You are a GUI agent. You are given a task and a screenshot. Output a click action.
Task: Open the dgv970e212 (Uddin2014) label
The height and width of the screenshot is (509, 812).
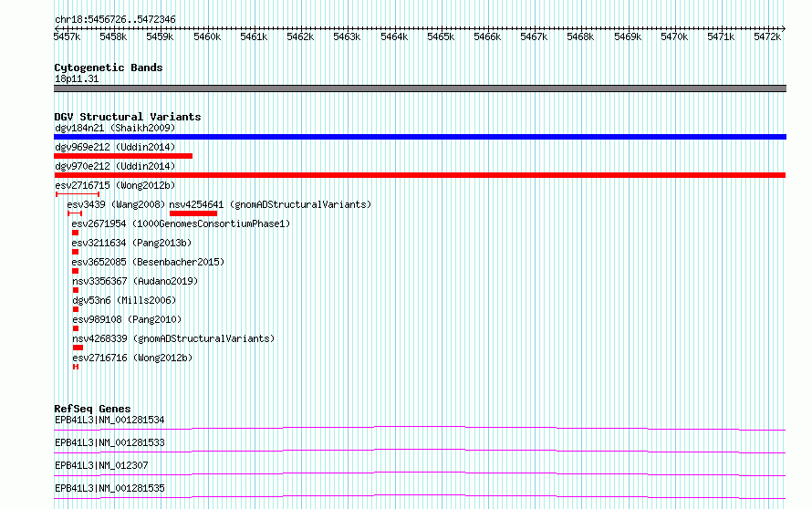point(115,166)
